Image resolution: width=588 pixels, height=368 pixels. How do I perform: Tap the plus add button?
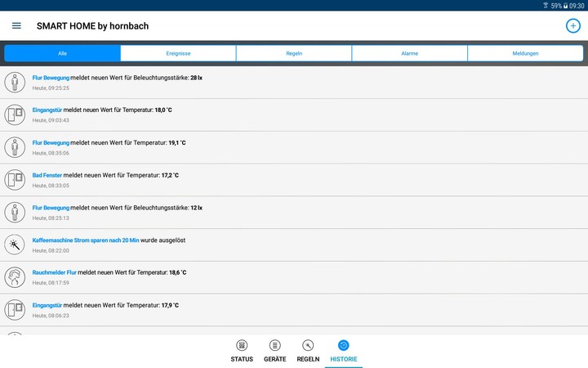(572, 26)
